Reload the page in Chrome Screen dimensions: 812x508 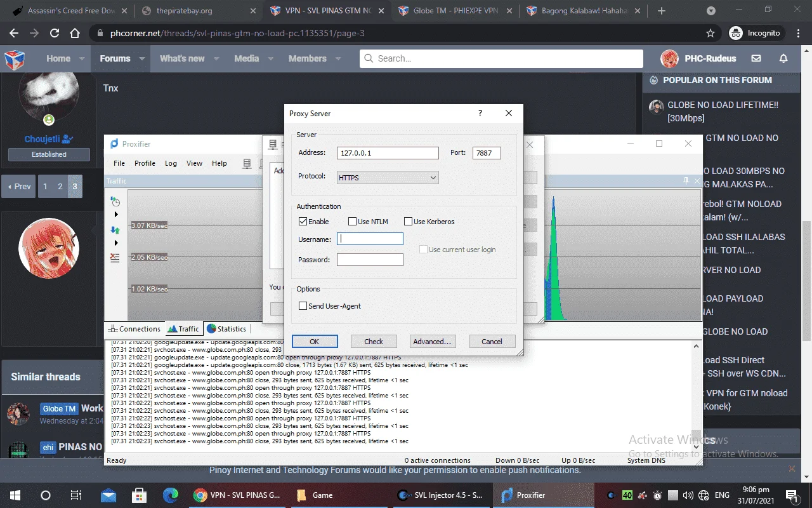[x=55, y=33]
